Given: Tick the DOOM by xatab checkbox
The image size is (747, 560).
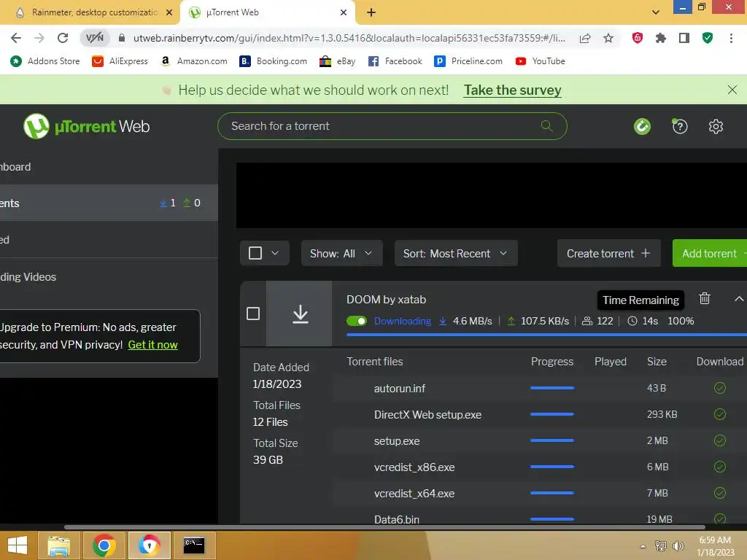Looking at the screenshot, I should point(253,314).
